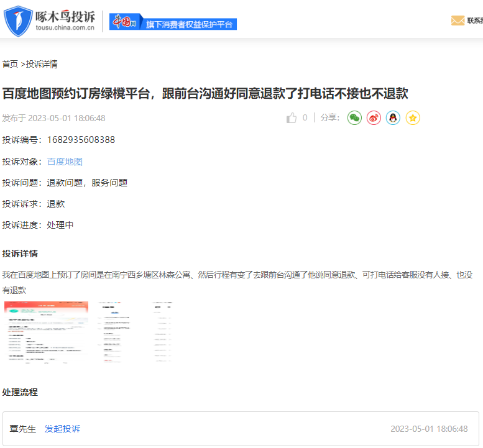Click the name 覃先生 in the process box
483x448 pixels.
(x=23, y=429)
